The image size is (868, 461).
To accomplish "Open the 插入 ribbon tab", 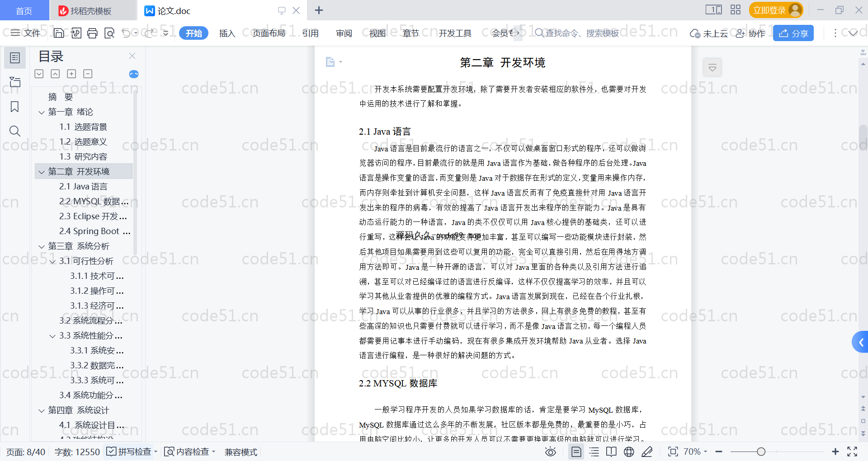I will [x=227, y=33].
